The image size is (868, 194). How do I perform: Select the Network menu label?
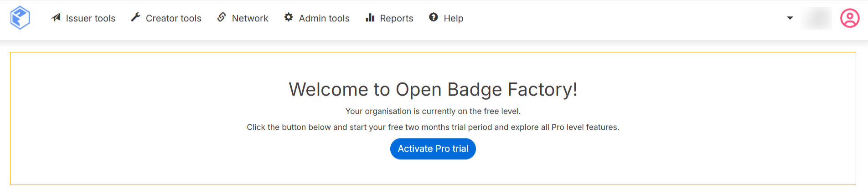[250, 18]
